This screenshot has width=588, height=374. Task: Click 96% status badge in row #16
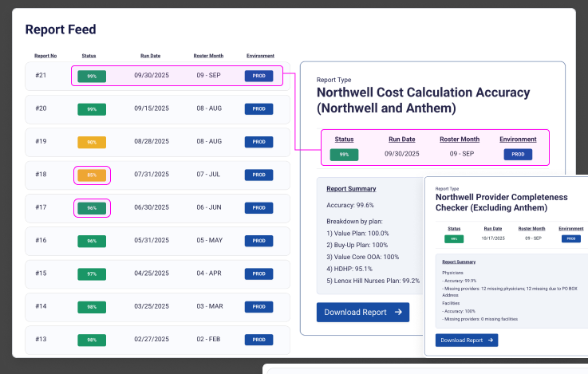point(92,241)
